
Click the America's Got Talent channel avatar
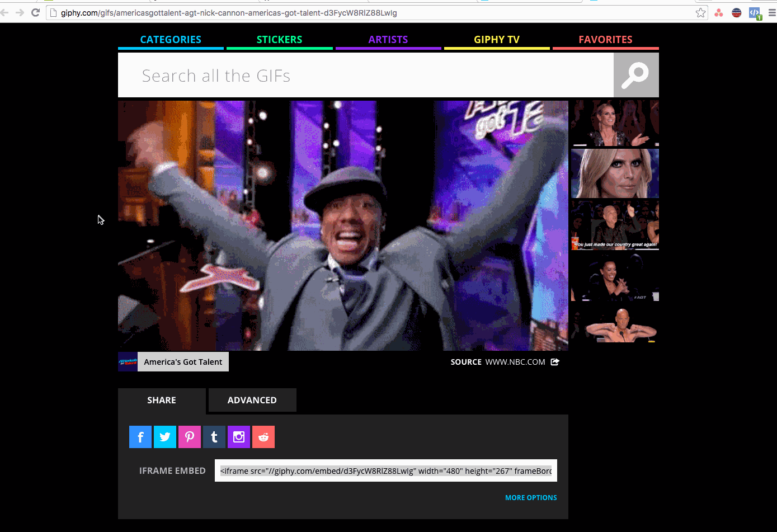click(128, 362)
